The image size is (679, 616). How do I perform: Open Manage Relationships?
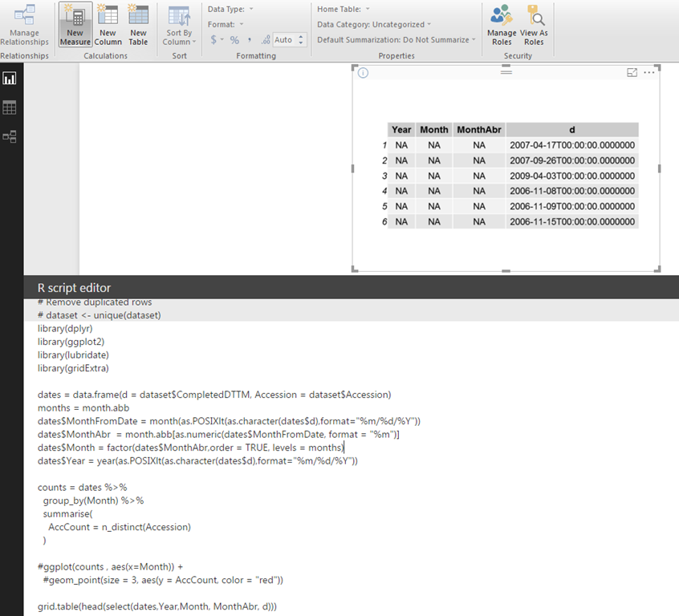point(24,25)
